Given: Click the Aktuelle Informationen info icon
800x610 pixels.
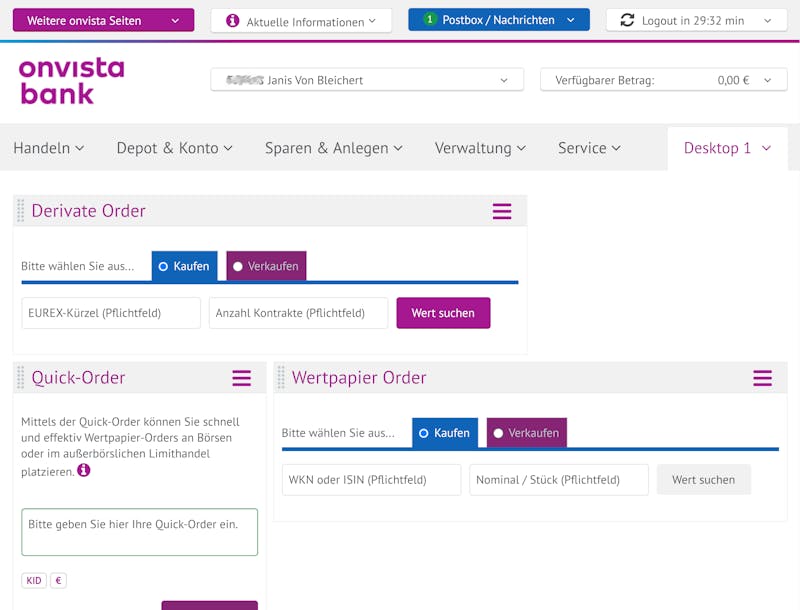Looking at the screenshot, I should 233,21.
